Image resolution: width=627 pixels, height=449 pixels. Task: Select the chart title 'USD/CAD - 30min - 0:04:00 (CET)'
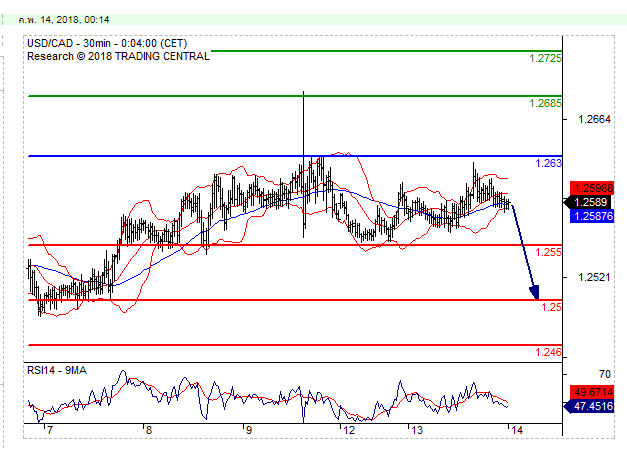[x=107, y=43]
